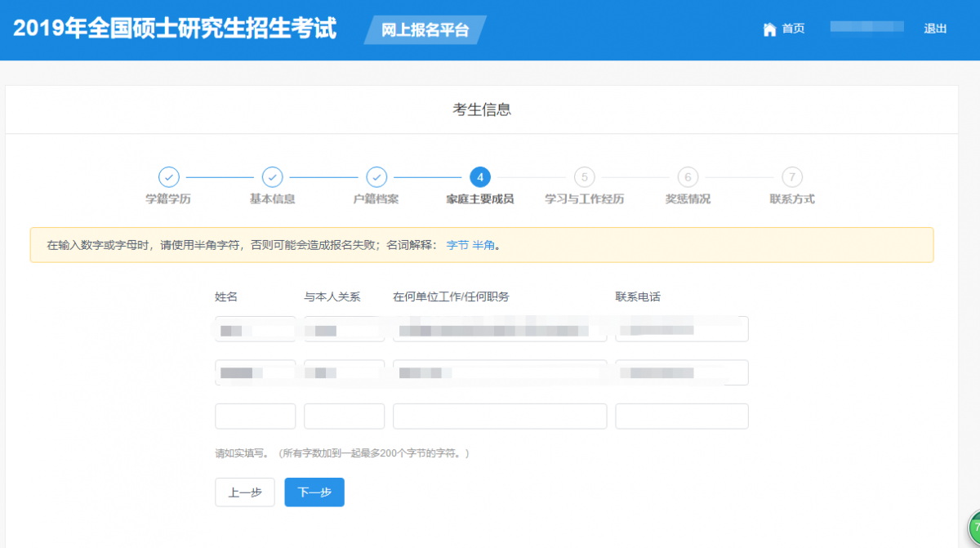
Task: Click step 6 奖惩情况 circle
Action: pyautogui.click(x=688, y=177)
